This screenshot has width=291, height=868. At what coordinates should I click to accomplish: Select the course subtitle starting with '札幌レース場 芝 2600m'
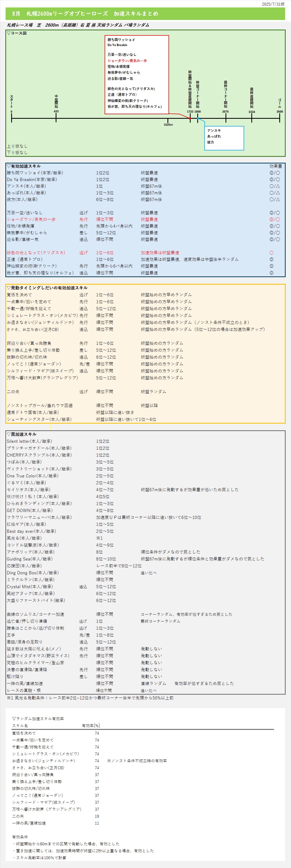coord(78,25)
